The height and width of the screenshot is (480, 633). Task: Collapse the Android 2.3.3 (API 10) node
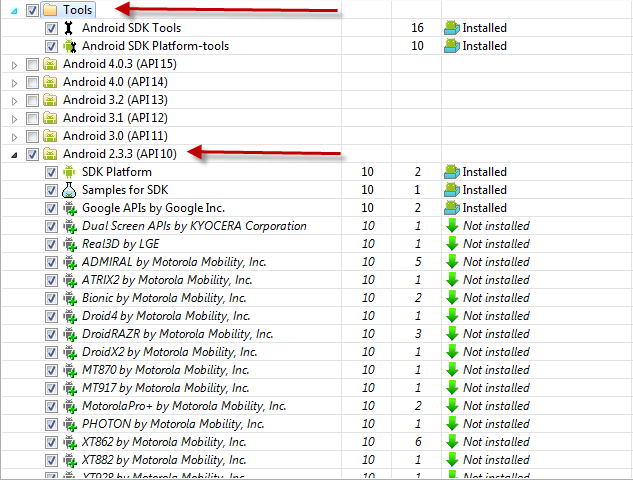point(14,154)
